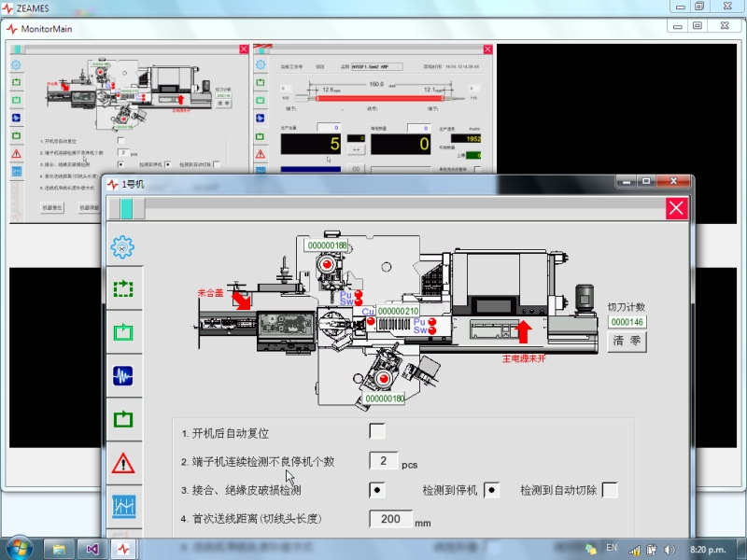Open the Windows Start menu
The image size is (747, 560).
pos(19,548)
